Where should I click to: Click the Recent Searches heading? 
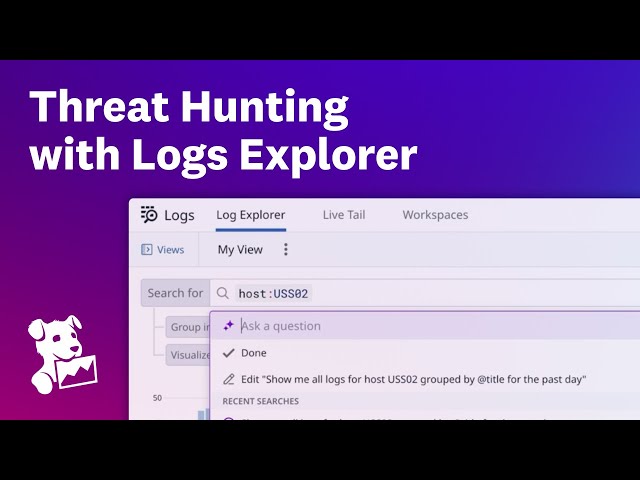coord(260,401)
